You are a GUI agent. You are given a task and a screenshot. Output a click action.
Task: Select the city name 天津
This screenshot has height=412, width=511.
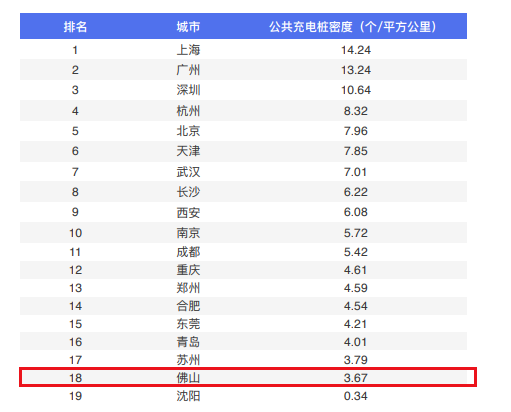click(188, 151)
